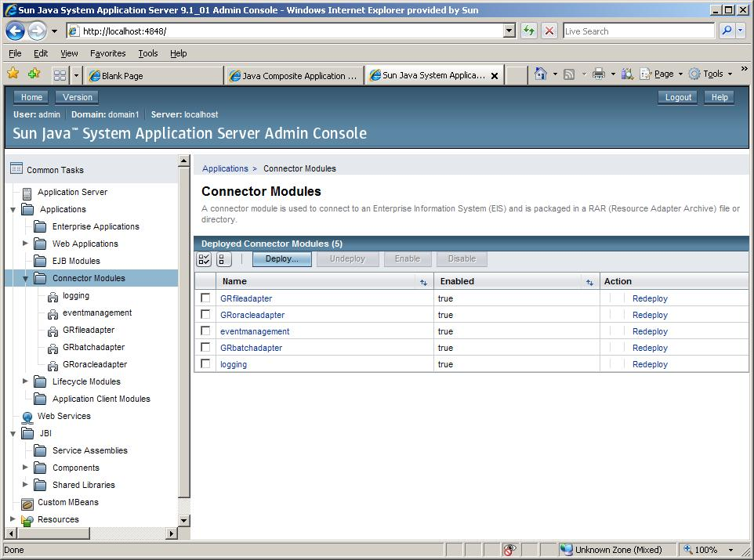Open the zoom level dropdown at 100%
This screenshot has width=754, height=560.
click(730, 549)
